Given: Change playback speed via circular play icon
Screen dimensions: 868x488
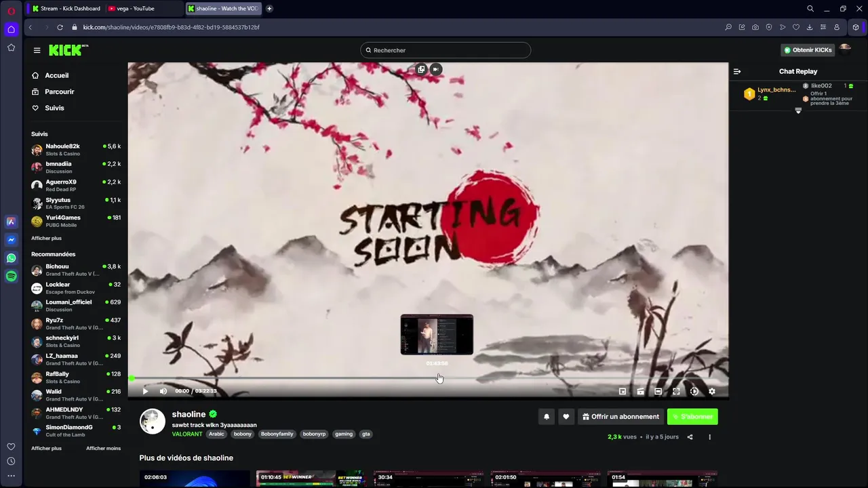Looking at the screenshot, I should [694, 391].
